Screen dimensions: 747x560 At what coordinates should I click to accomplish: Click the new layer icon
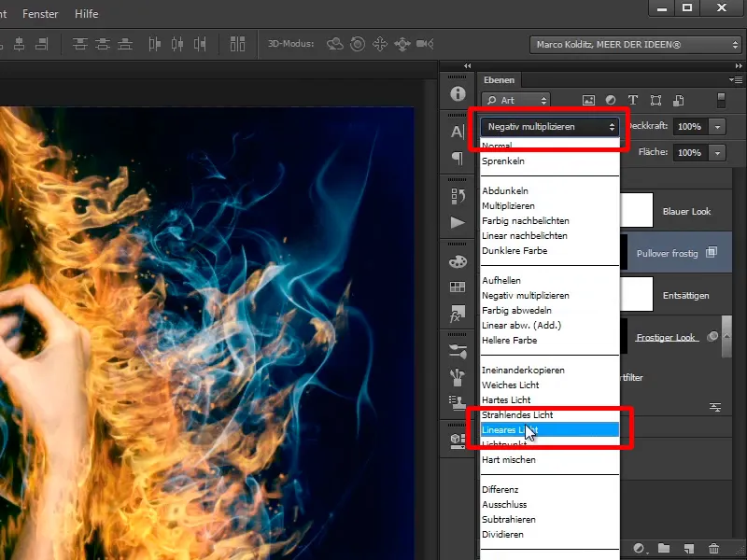pos(689,549)
